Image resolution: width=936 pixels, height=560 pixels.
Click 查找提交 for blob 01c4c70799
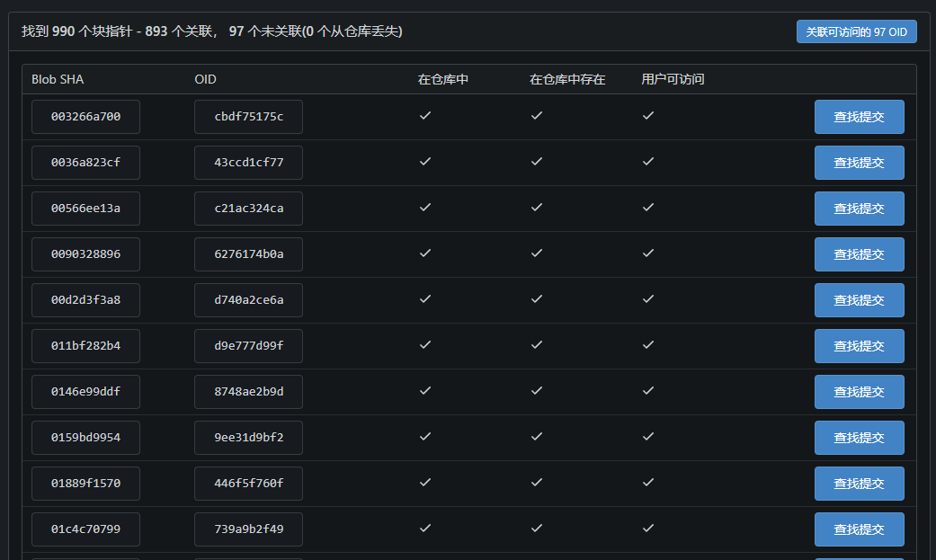coord(859,529)
